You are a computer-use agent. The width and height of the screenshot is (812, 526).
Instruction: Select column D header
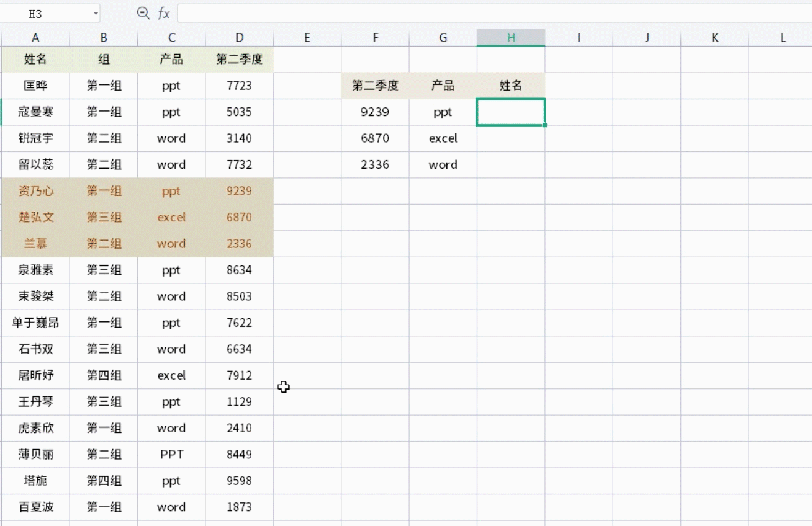tap(240, 38)
